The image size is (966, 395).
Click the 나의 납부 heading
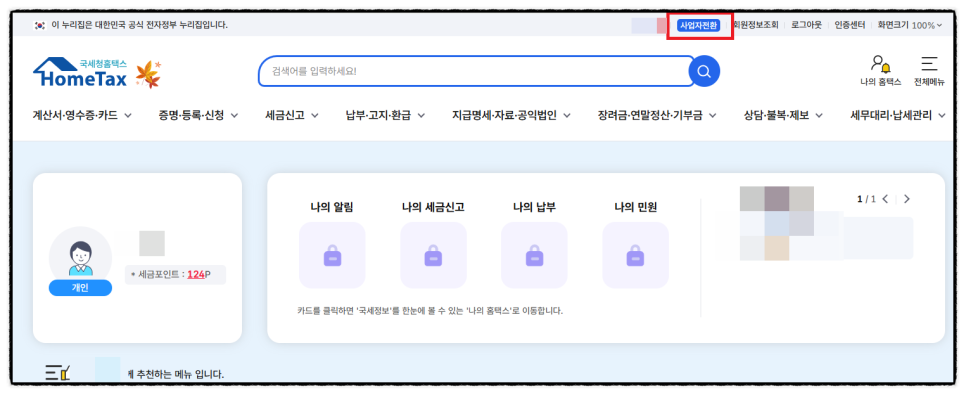click(534, 208)
